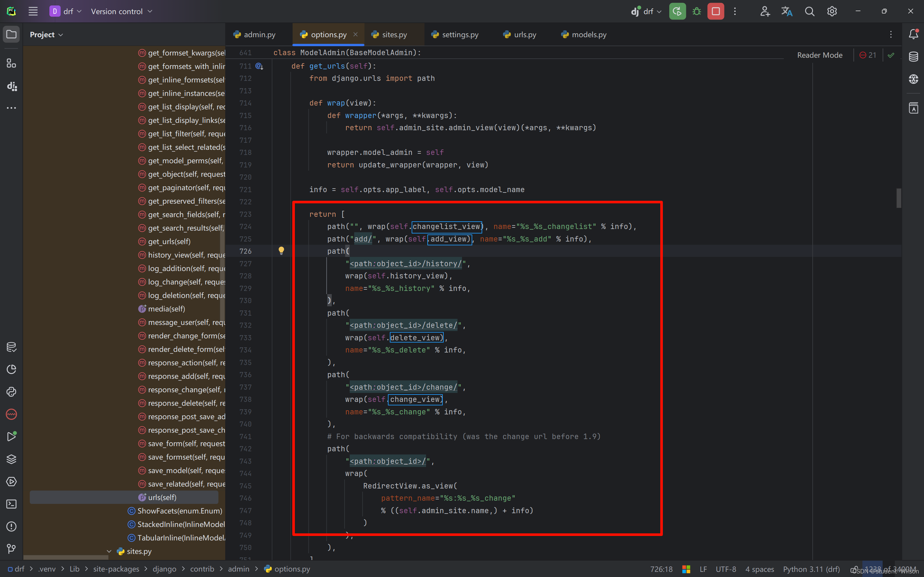This screenshot has width=924, height=577.
Task: Open the Git tool window
Action: click(x=12, y=549)
